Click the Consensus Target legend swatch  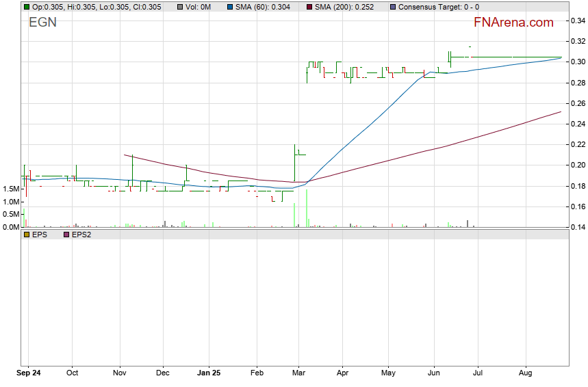392,7
